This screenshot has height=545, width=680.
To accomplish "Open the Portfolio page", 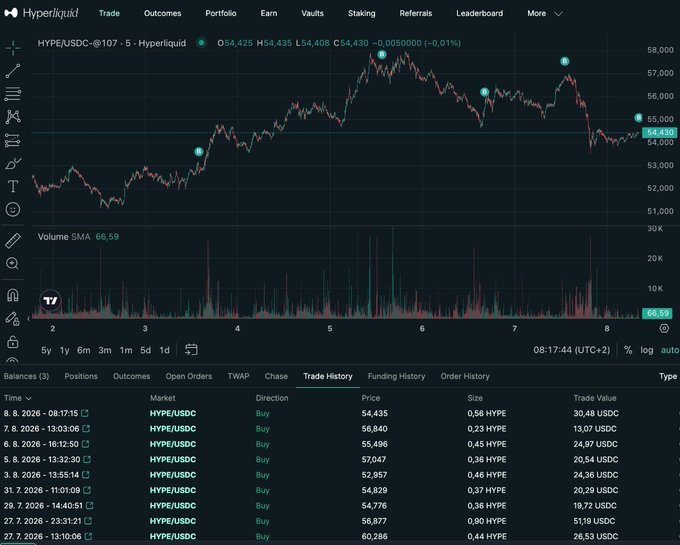I will tap(221, 13).
